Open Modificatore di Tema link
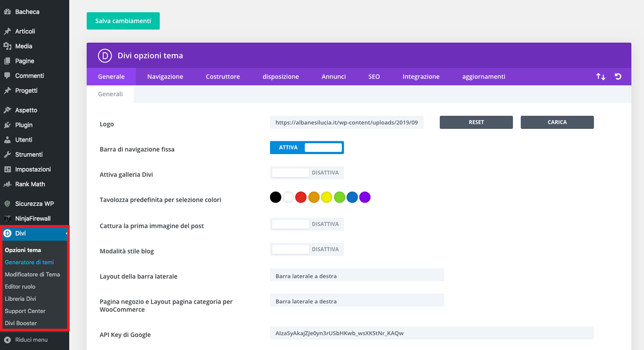This screenshot has width=644, height=350. coord(33,275)
